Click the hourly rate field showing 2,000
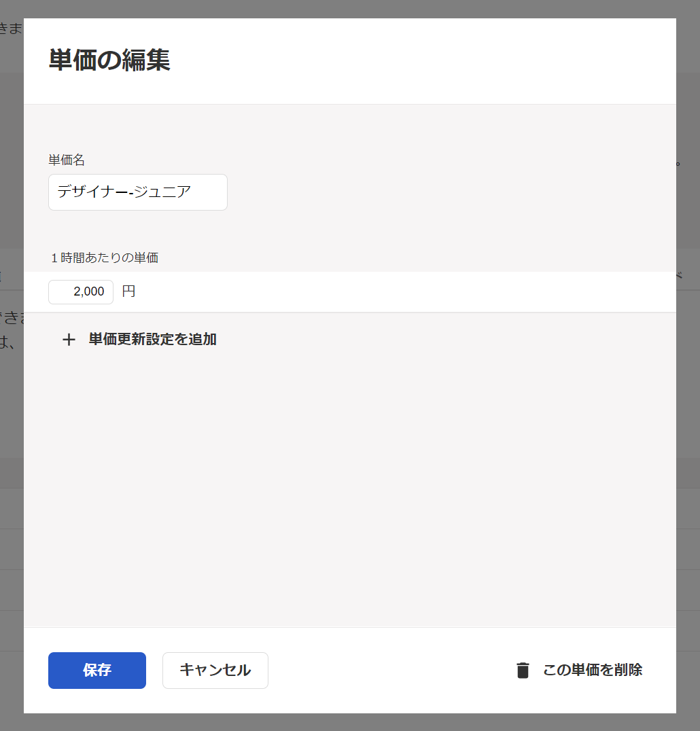Image resolution: width=700 pixels, height=731 pixels. (x=81, y=292)
